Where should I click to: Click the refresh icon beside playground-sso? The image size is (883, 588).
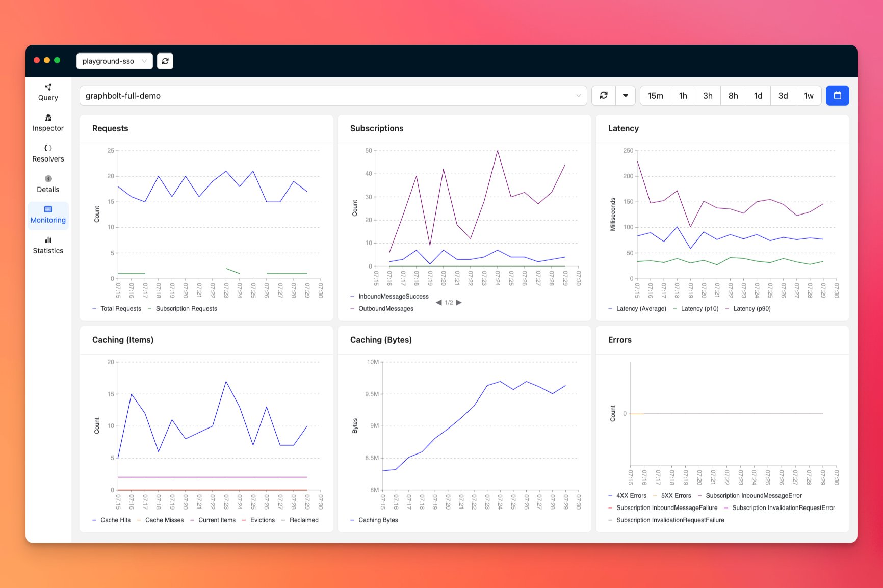[165, 61]
